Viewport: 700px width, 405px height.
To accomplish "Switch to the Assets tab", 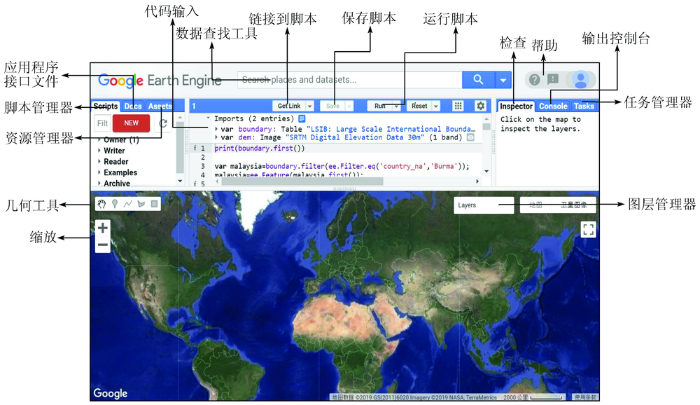I will pos(160,106).
